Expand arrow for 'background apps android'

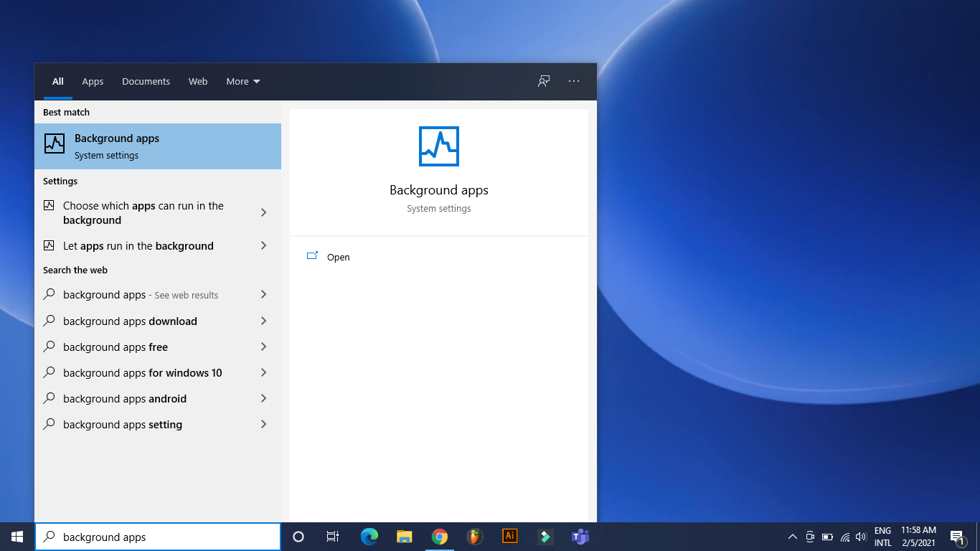pos(263,398)
